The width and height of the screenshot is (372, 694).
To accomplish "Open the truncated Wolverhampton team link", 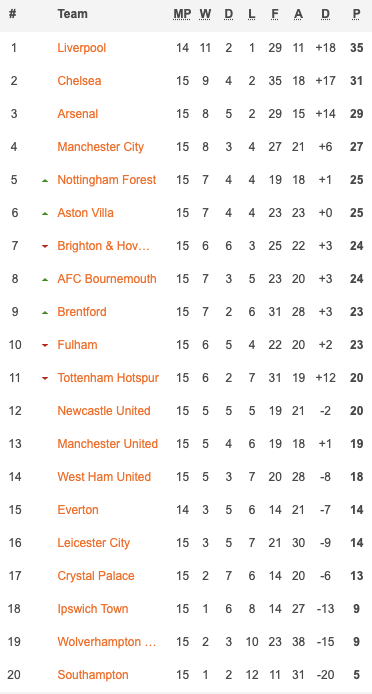I will 107,642.
